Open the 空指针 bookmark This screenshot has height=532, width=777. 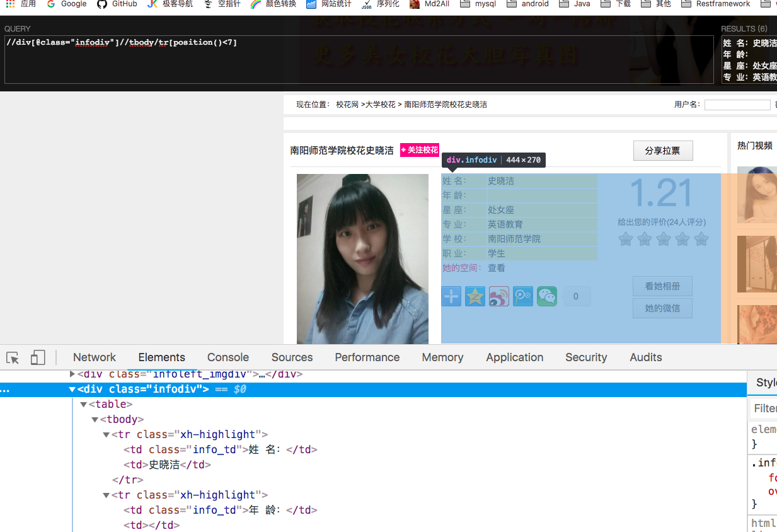pos(222,4)
